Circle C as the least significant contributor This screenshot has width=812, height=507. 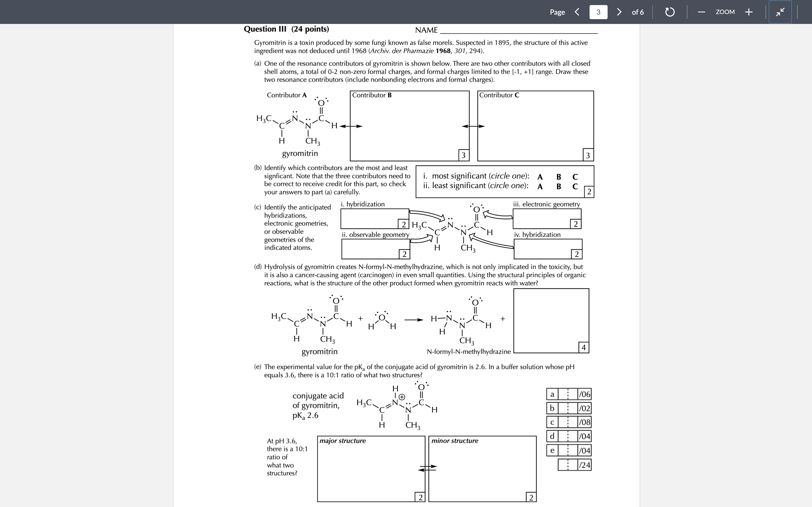tap(575, 186)
